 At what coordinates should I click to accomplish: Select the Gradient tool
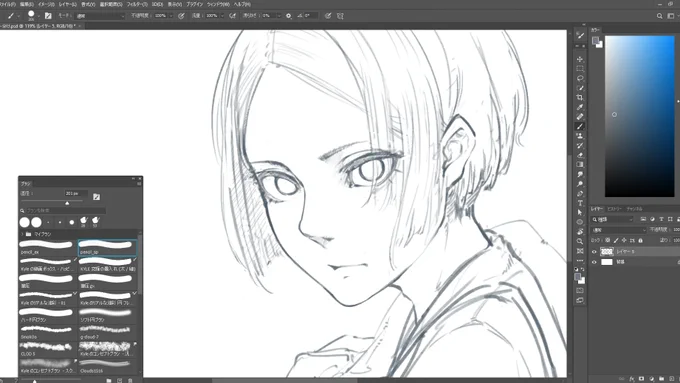click(x=580, y=164)
